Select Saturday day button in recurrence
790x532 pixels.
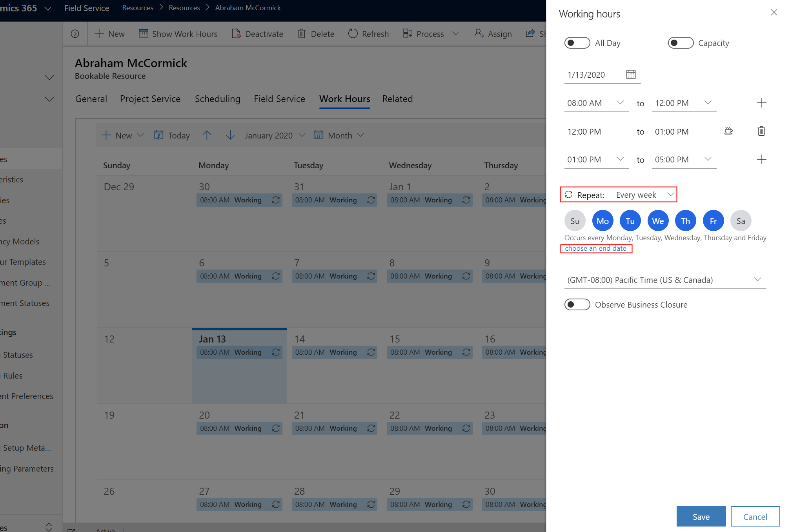click(740, 221)
